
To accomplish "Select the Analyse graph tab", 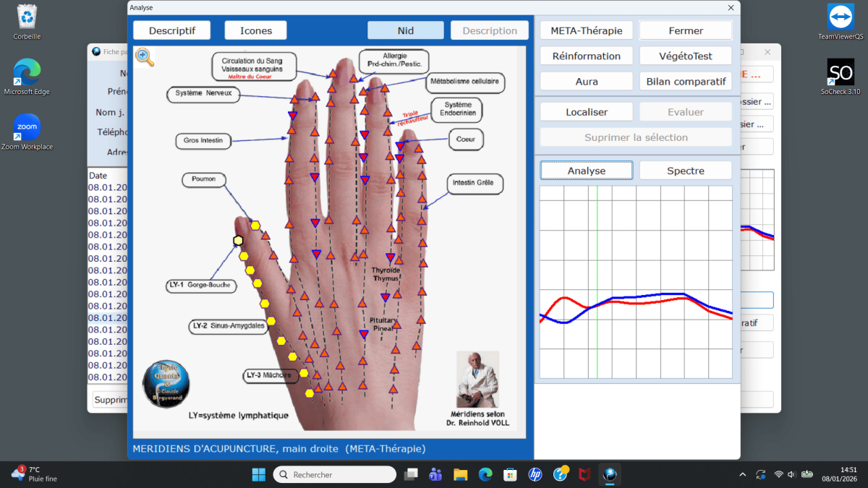I will [586, 171].
